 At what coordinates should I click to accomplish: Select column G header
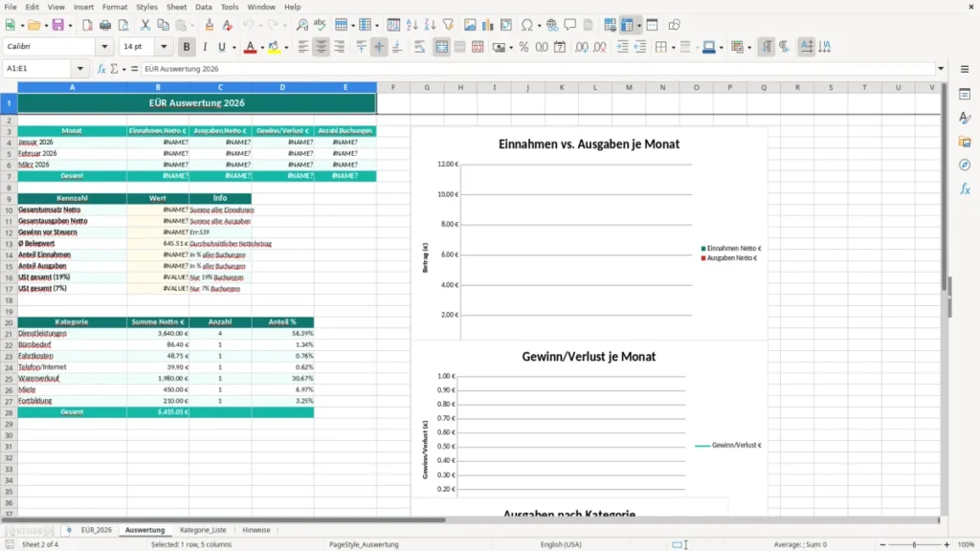coord(427,87)
